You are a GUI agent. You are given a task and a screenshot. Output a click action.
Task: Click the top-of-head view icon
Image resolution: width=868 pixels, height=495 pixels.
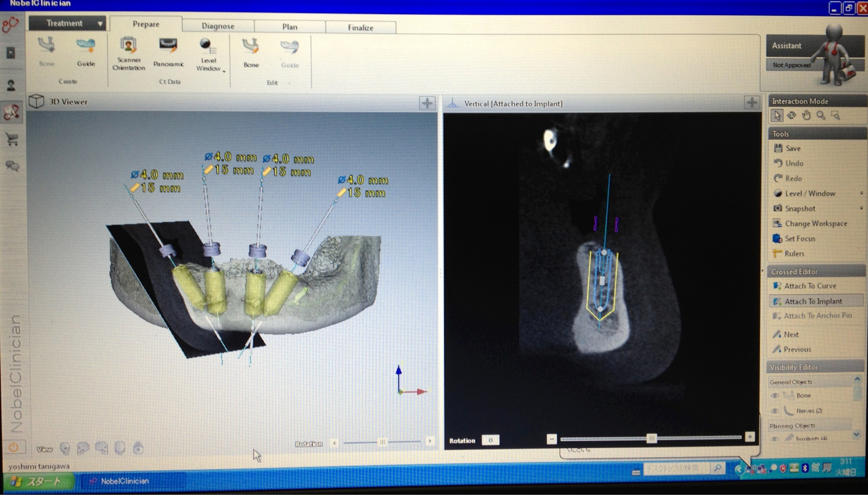[138, 448]
